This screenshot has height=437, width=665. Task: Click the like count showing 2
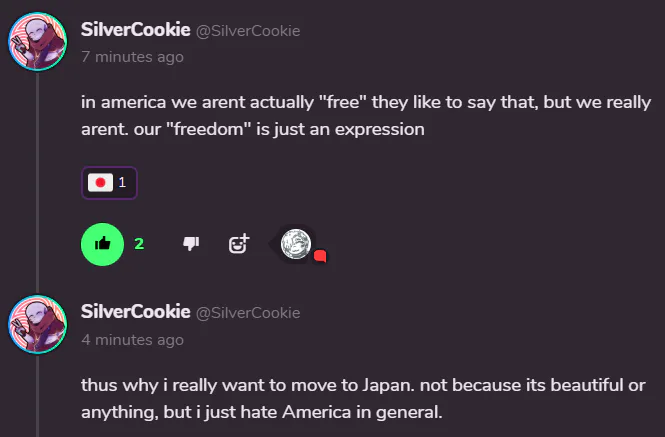(139, 243)
